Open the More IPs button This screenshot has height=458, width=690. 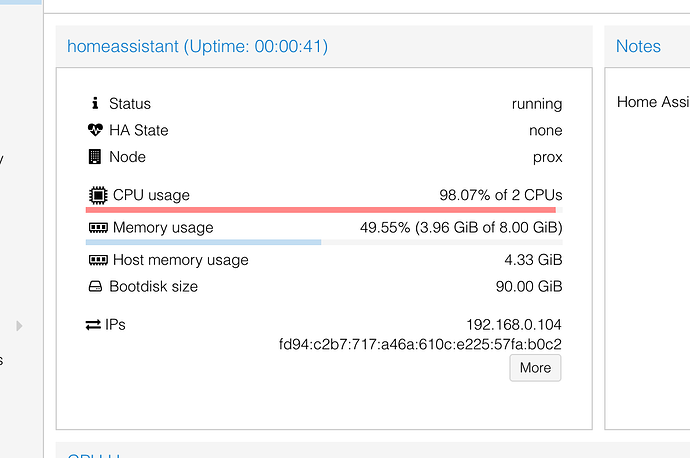535,368
